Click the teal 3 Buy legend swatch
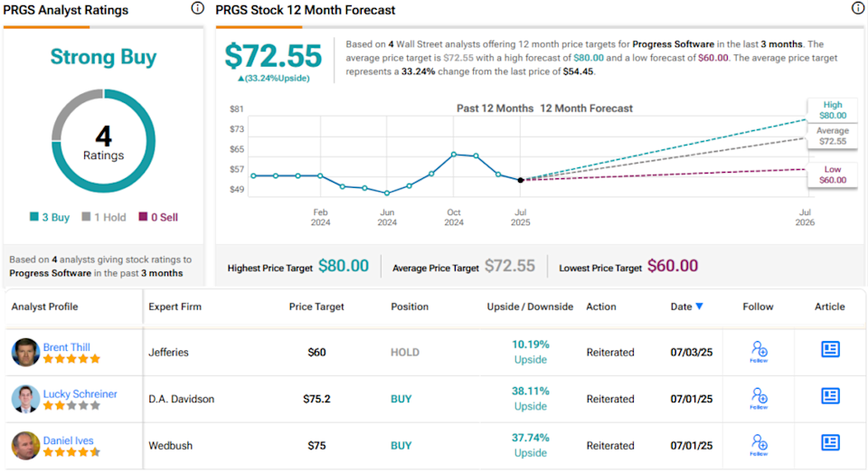This screenshot has width=868, height=473. pyautogui.click(x=33, y=217)
